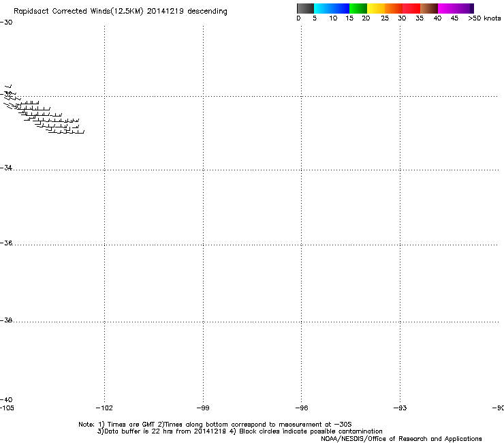The width and height of the screenshot is (504, 443).
Task: Click the latitude label '-34'
Action: 6,168
